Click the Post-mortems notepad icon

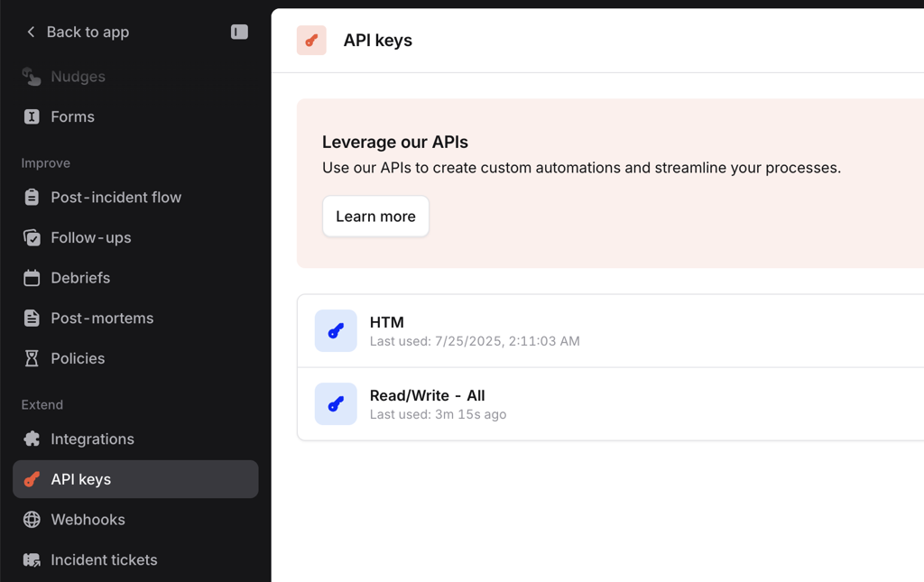pyautogui.click(x=31, y=318)
